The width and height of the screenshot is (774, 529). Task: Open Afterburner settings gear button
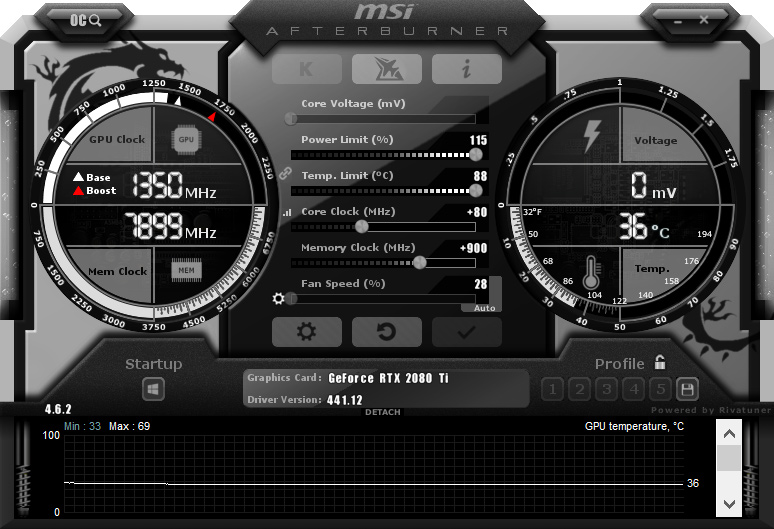pyautogui.click(x=307, y=332)
